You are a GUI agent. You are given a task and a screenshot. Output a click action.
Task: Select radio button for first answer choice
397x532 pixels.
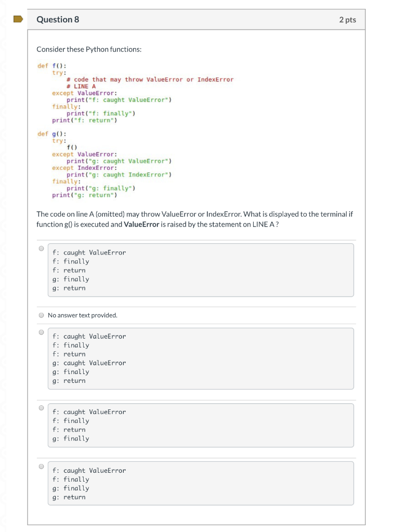pos(41,248)
